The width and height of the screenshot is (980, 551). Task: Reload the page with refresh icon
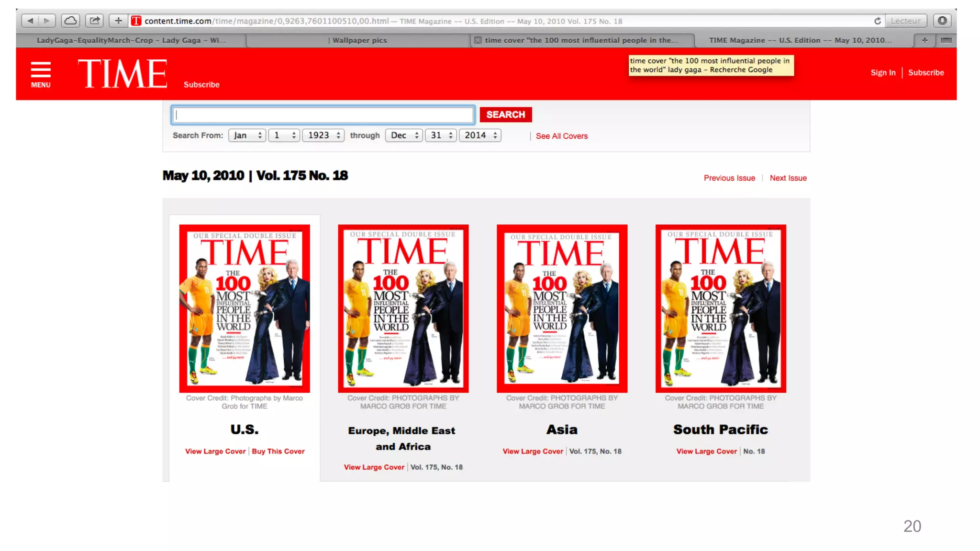pyautogui.click(x=877, y=21)
